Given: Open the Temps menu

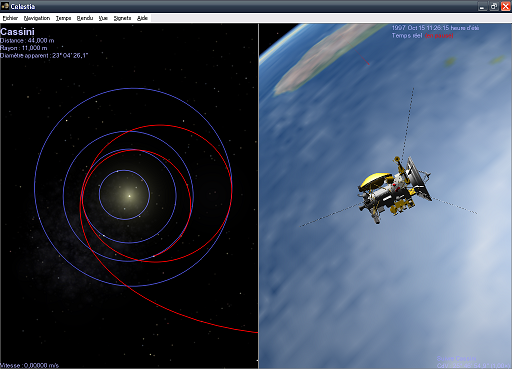Looking at the screenshot, I should click(x=63, y=18).
